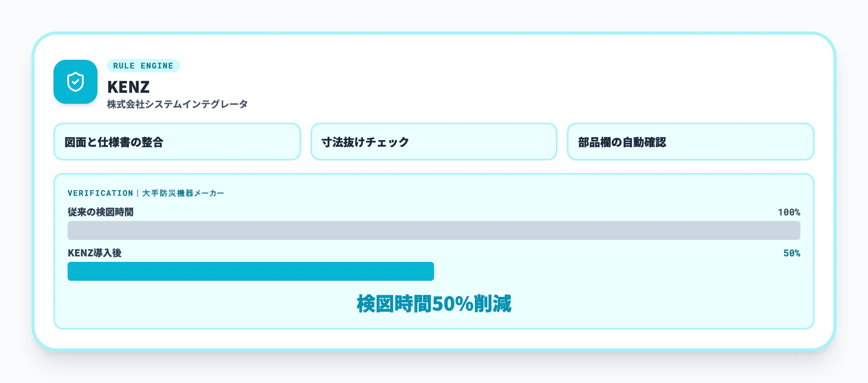
Task: Click the shield checkmark KENZ logo icon
Action: tap(75, 82)
